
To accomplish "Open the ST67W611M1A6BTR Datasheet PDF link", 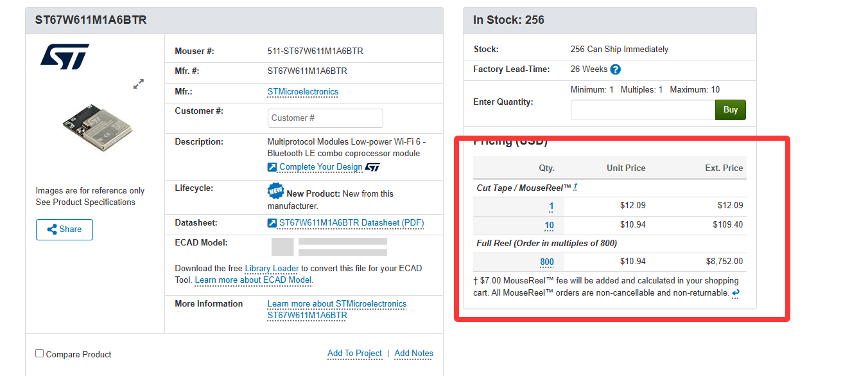I will (x=352, y=223).
